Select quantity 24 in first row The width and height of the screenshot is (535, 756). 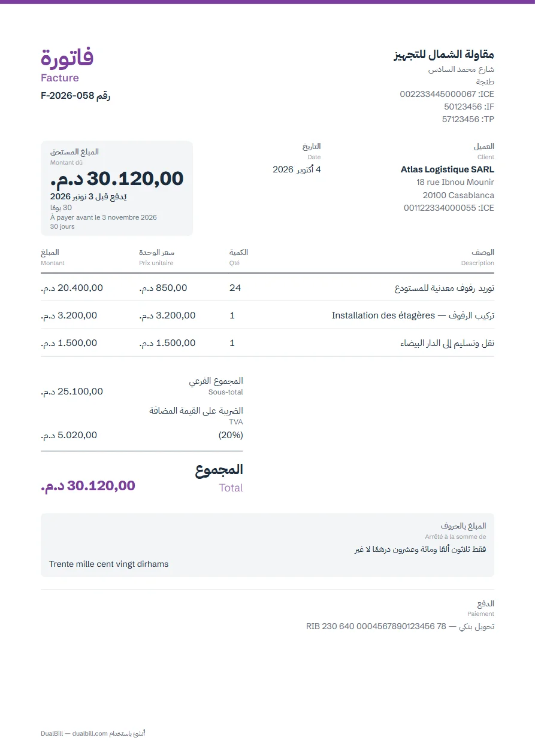[235, 288]
